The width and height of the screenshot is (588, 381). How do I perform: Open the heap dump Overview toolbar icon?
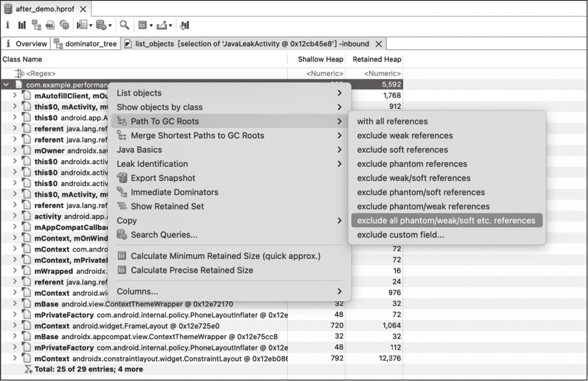pos(8,25)
